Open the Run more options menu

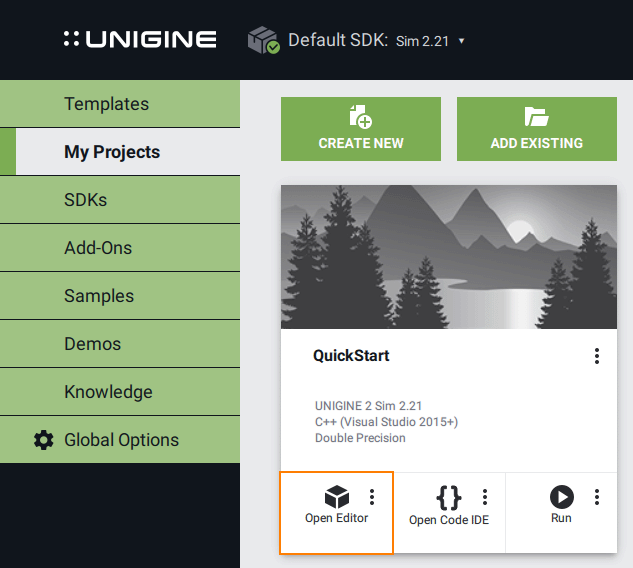pyautogui.click(x=597, y=497)
